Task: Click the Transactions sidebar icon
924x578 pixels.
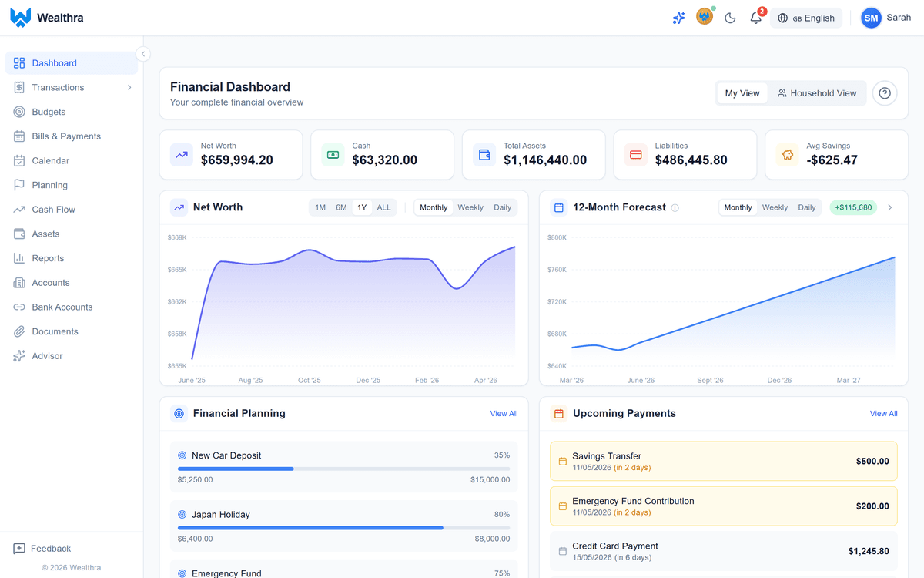Action: (19, 88)
